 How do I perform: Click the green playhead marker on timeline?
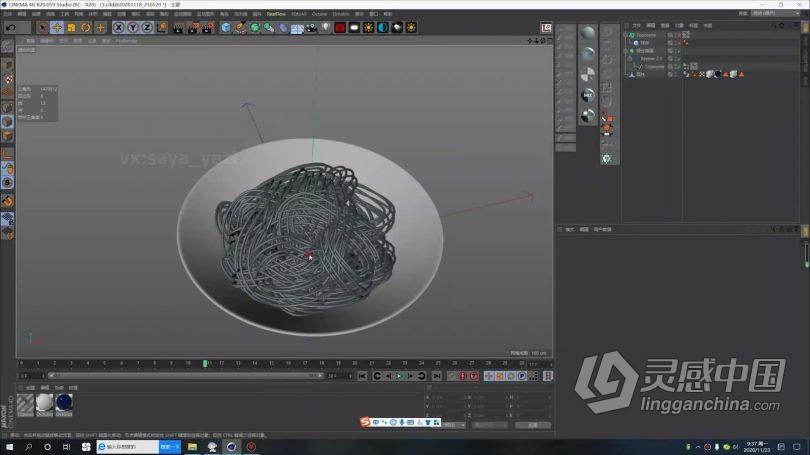click(205, 364)
